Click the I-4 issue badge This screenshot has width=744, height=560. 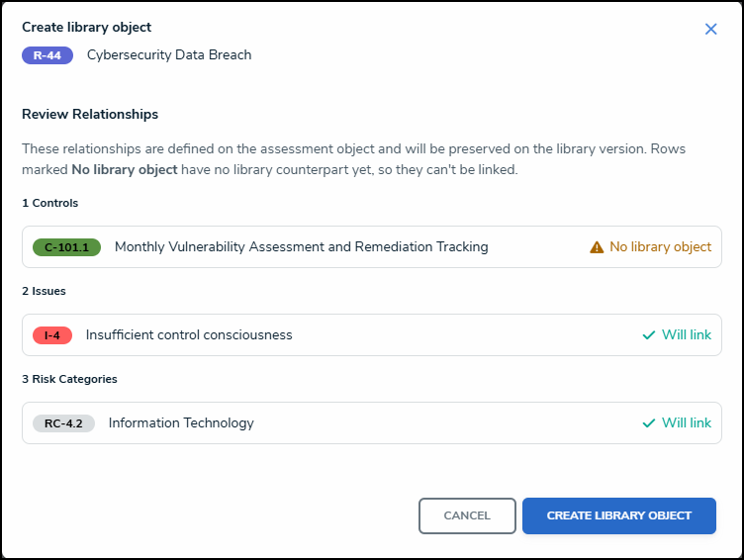click(x=52, y=335)
